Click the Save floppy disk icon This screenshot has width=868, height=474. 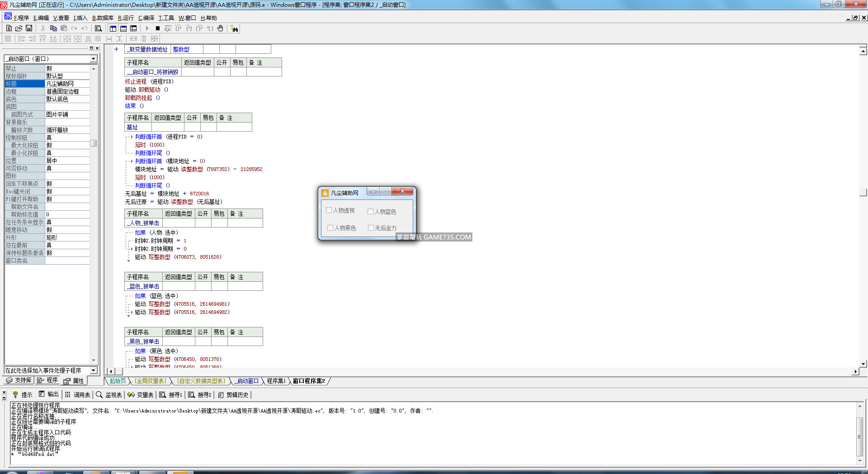click(29, 28)
